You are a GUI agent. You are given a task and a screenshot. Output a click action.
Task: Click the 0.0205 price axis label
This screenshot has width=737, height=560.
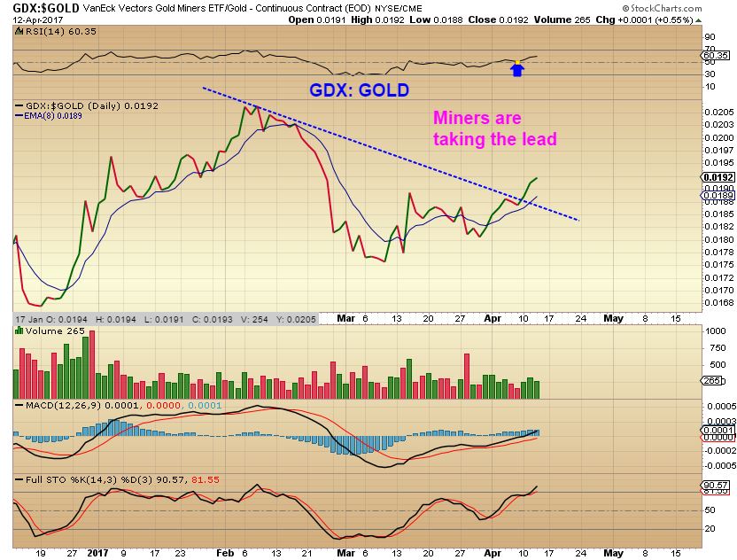(719, 112)
